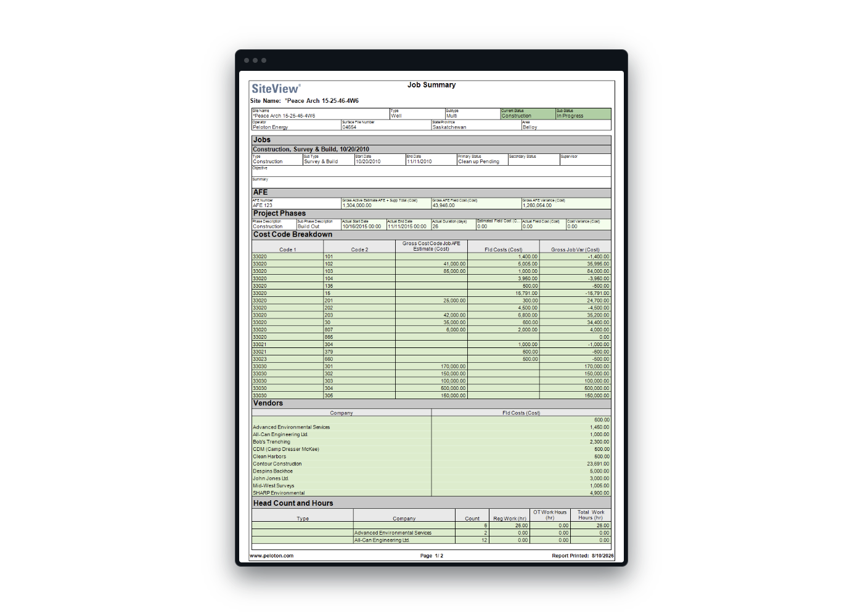Click the "Head Count and Hours" section header
863x616 pixels.
(431, 503)
